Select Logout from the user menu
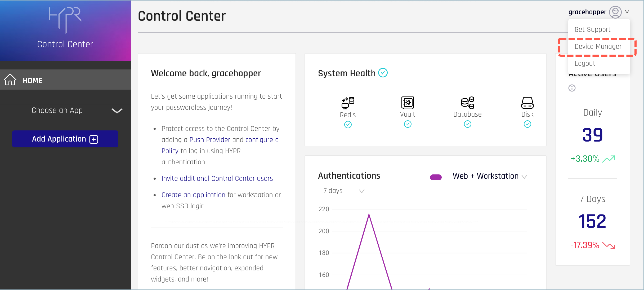Viewport: 644px width, 290px height. (585, 64)
